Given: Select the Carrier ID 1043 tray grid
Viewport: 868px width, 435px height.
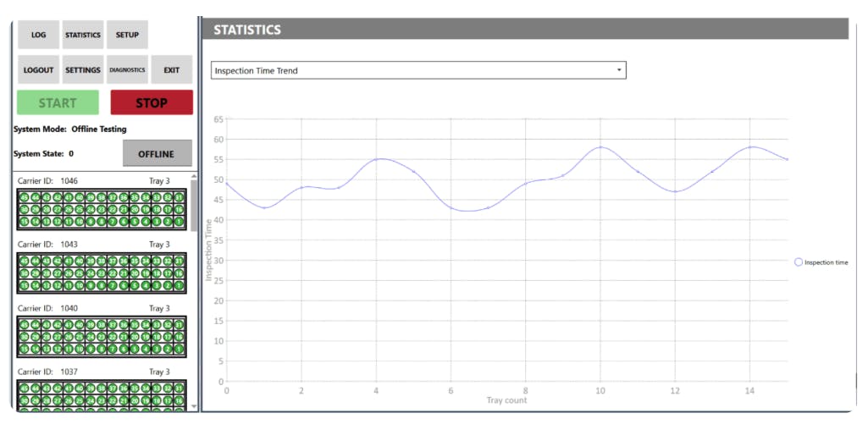Looking at the screenshot, I should (x=101, y=273).
